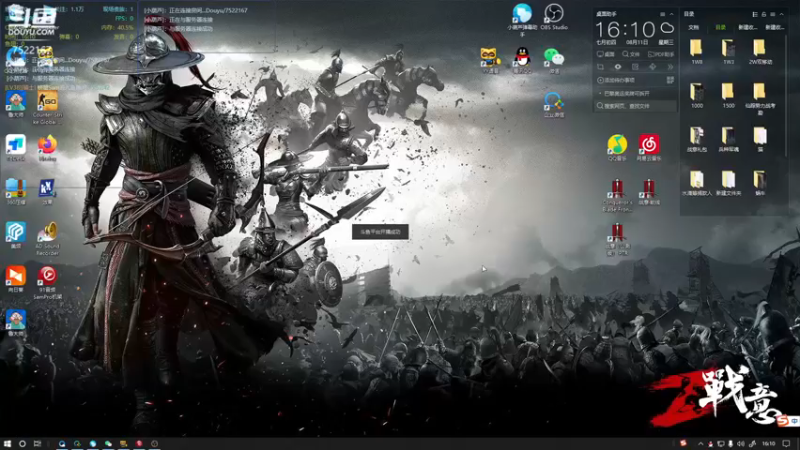Launch the red circular play-button shortcut
800x450 pixels.
[x=47, y=276]
